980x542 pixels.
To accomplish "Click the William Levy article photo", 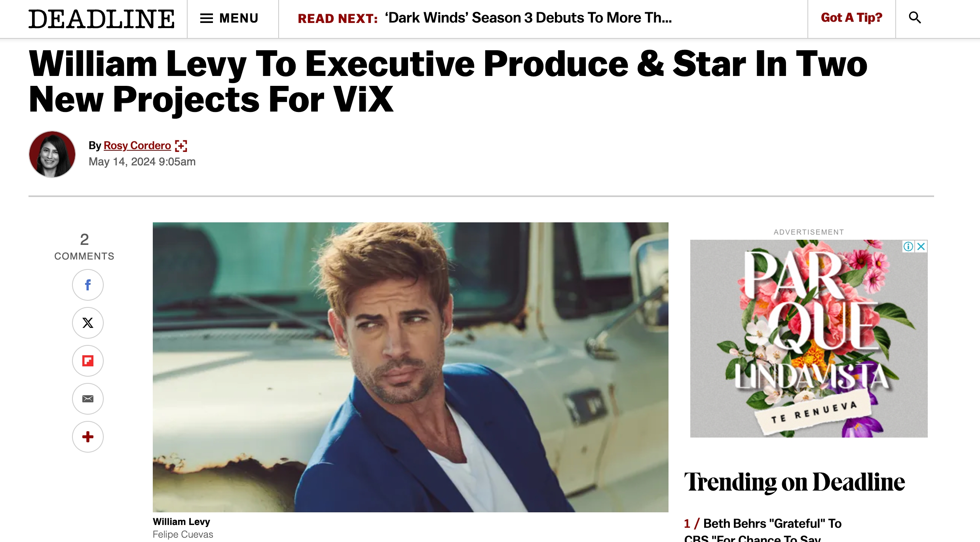I will [410, 367].
